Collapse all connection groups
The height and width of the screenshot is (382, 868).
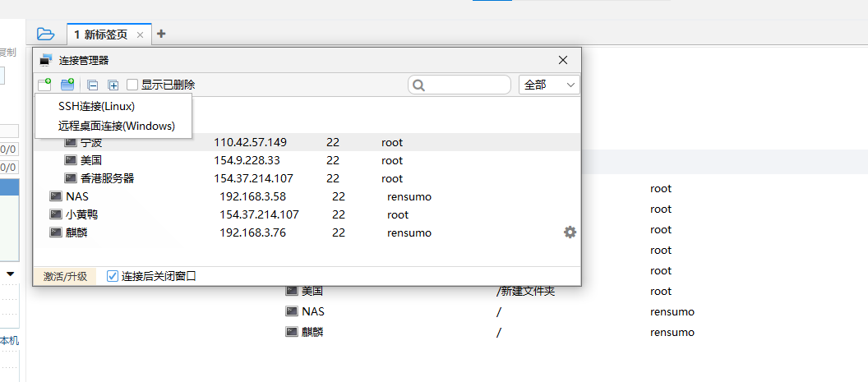click(92, 85)
